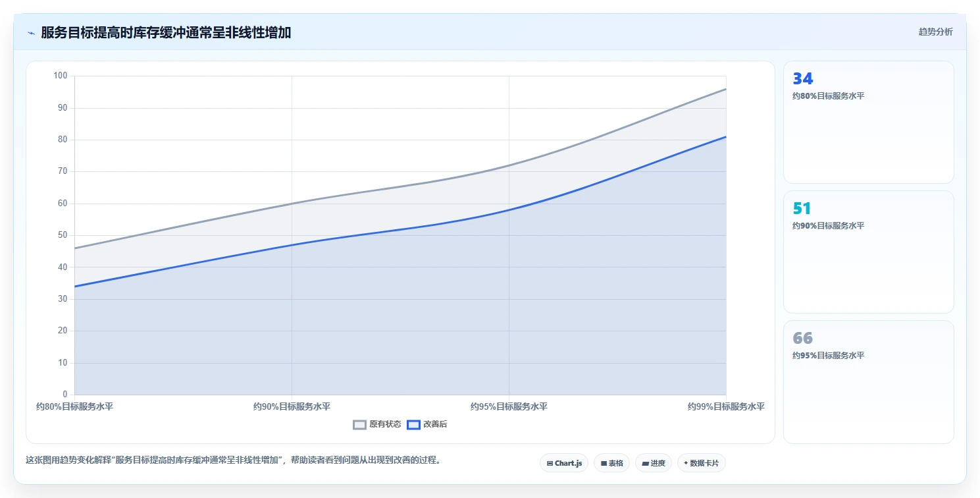Image resolution: width=980 pixels, height=498 pixels.
Task: Click the lightning icon beside the title
Action: 31,33
